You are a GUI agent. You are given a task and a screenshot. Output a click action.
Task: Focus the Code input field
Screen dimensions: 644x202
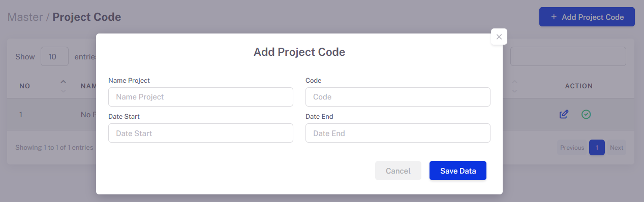click(398, 97)
